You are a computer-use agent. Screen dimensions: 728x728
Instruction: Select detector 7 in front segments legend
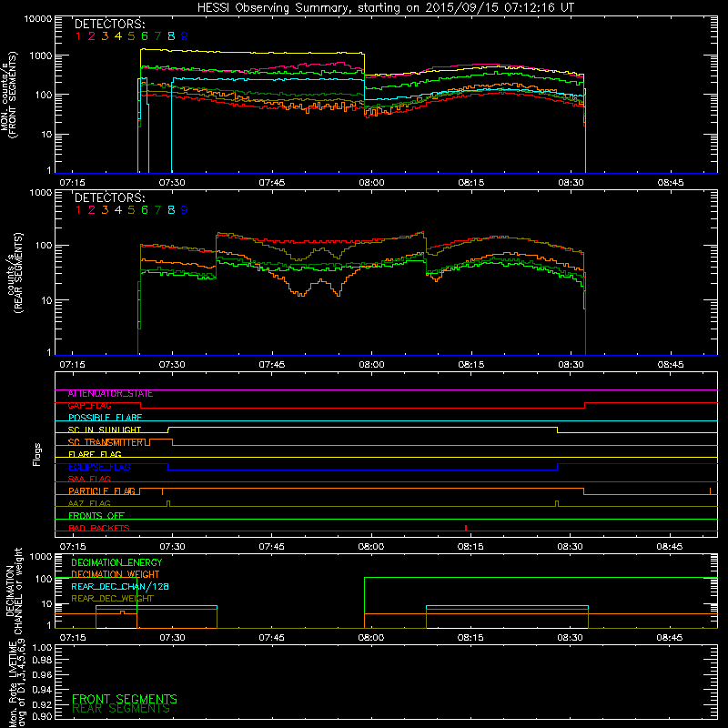click(x=157, y=36)
